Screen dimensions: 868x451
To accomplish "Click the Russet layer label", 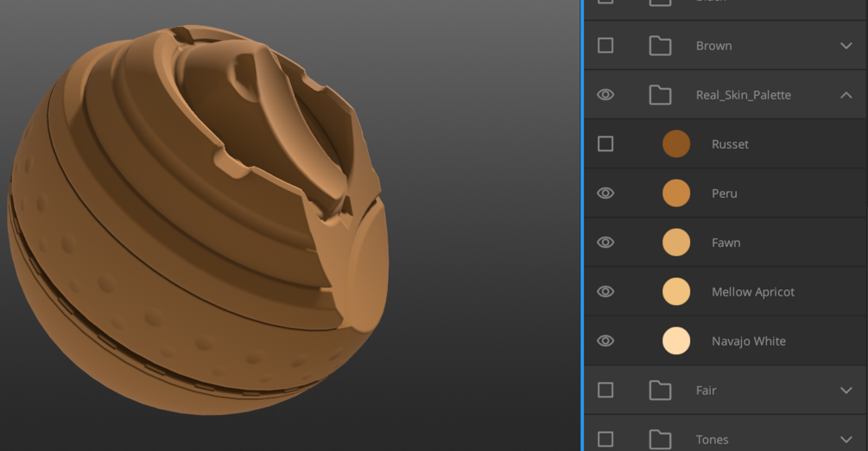I will 730,144.
